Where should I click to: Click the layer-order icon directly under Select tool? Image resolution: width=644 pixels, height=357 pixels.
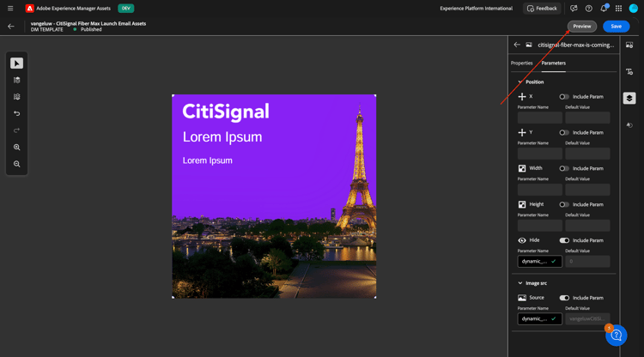(x=17, y=80)
